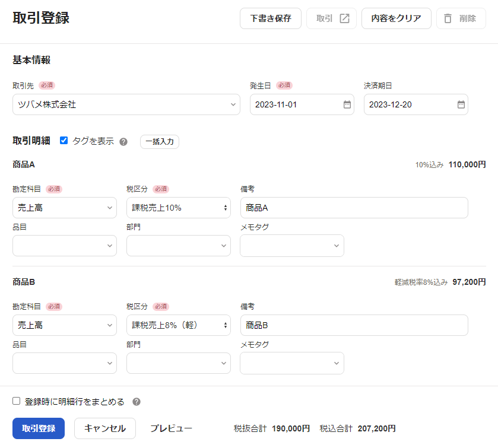Image resolution: width=498 pixels, height=448 pixels.
Task: Open 商品B 税区分 課税売上8%（軽） selector
Action: 179,325
